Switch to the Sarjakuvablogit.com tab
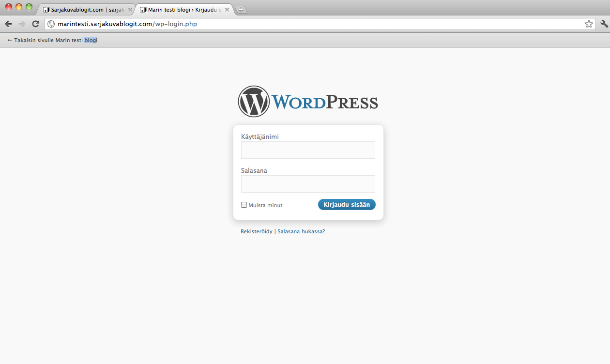 [x=86, y=10]
